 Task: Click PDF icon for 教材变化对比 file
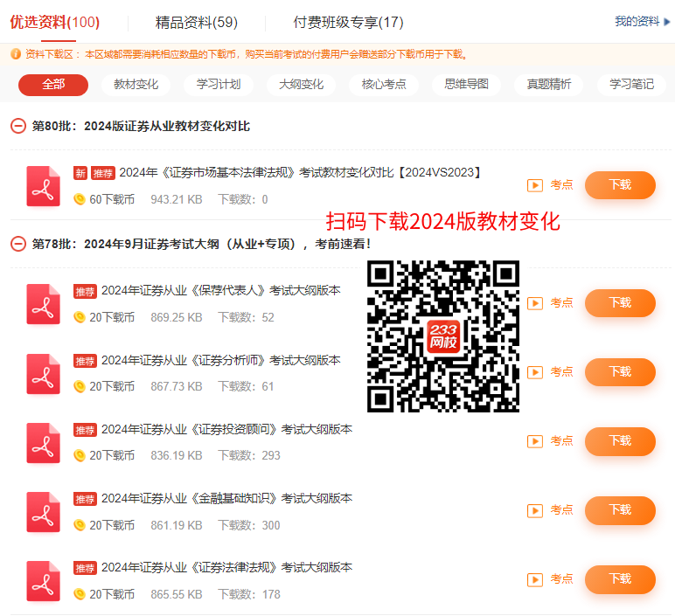(43, 186)
